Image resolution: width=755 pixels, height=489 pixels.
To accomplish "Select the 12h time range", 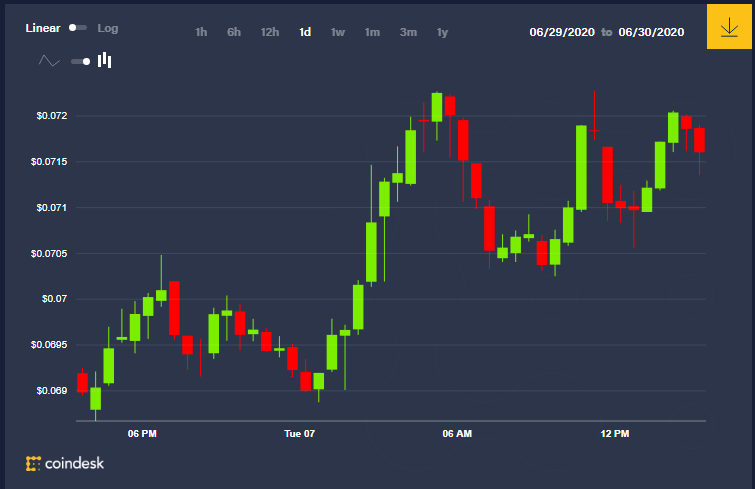I will [x=270, y=32].
